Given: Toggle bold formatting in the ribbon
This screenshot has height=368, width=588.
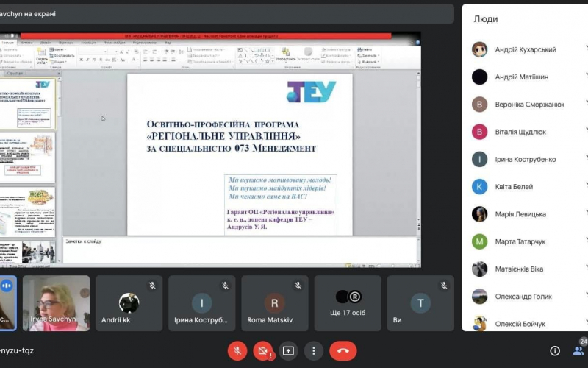Looking at the screenshot, I should tap(82, 60).
